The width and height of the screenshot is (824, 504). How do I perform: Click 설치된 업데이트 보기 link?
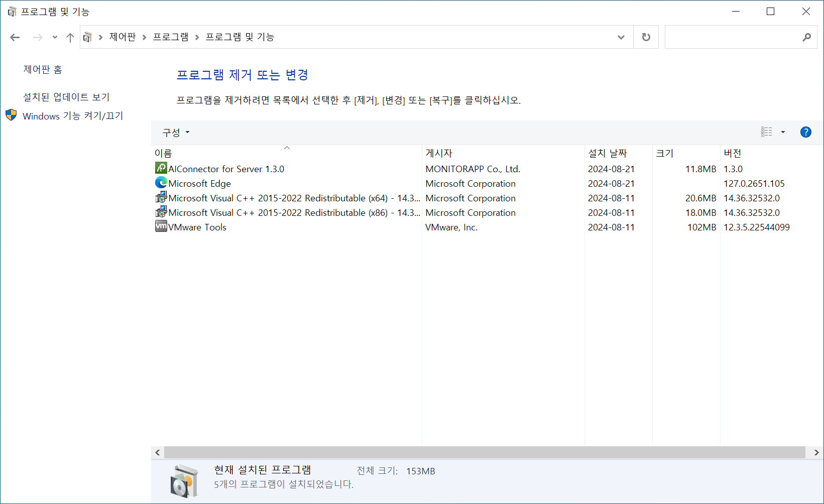coord(66,97)
